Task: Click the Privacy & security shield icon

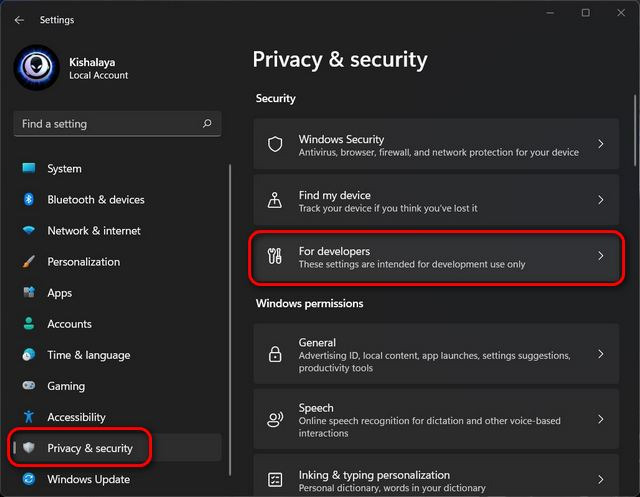Action: 29,448
